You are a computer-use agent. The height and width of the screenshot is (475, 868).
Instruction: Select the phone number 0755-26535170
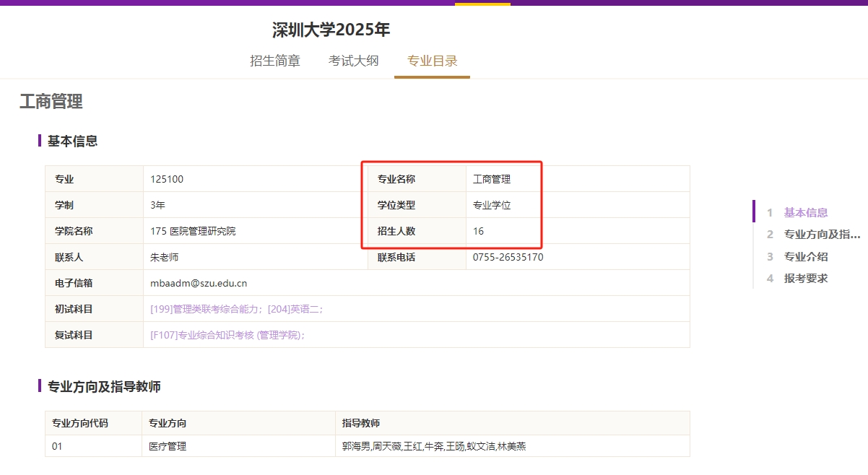(x=508, y=257)
